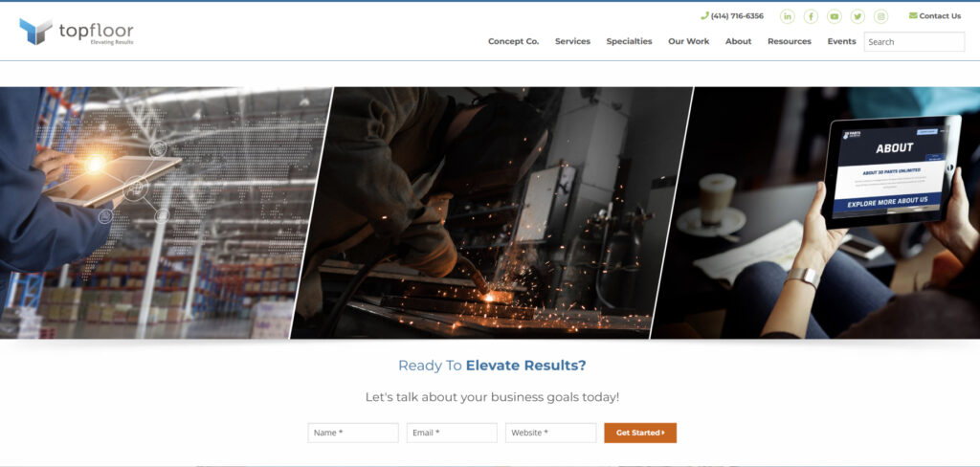
Task: Open the YouTube social icon
Action: pyautogui.click(x=835, y=17)
